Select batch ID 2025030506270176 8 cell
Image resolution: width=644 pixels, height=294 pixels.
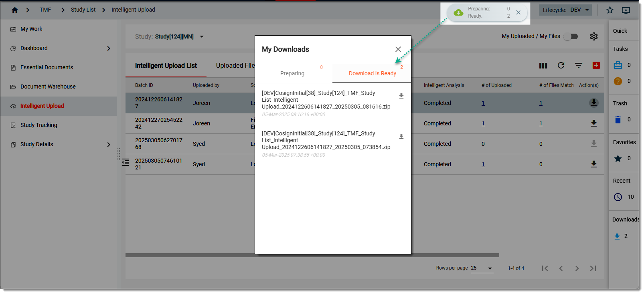tap(159, 144)
